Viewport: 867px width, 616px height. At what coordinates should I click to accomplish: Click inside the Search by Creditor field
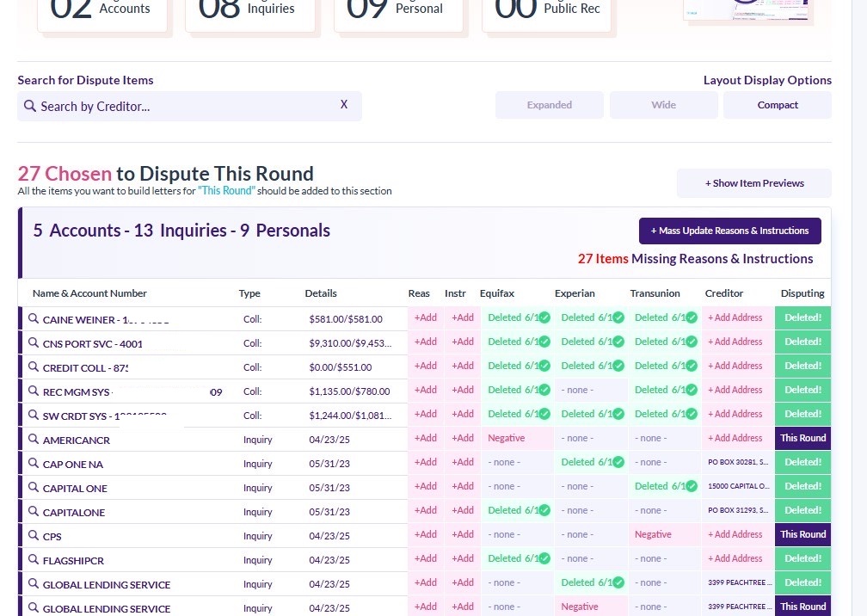[172, 105]
